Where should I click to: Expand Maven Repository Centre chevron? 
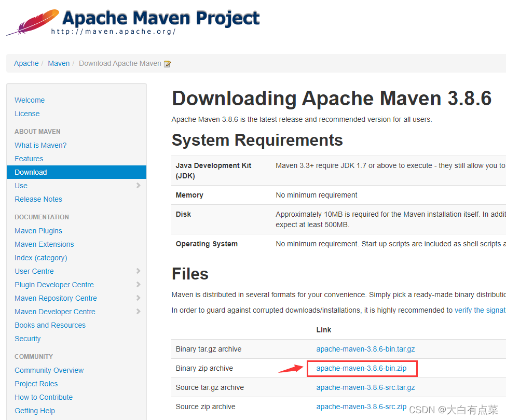point(138,298)
